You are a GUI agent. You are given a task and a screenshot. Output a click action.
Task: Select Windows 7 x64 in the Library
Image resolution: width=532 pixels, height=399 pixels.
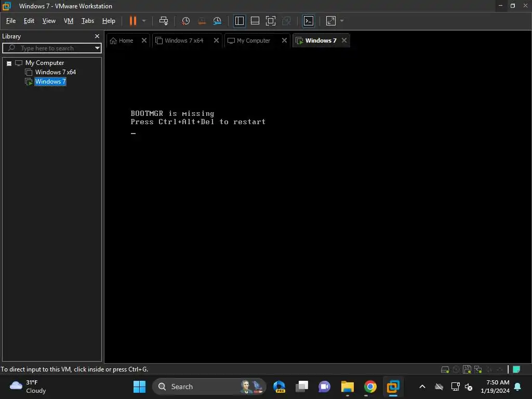coord(55,72)
